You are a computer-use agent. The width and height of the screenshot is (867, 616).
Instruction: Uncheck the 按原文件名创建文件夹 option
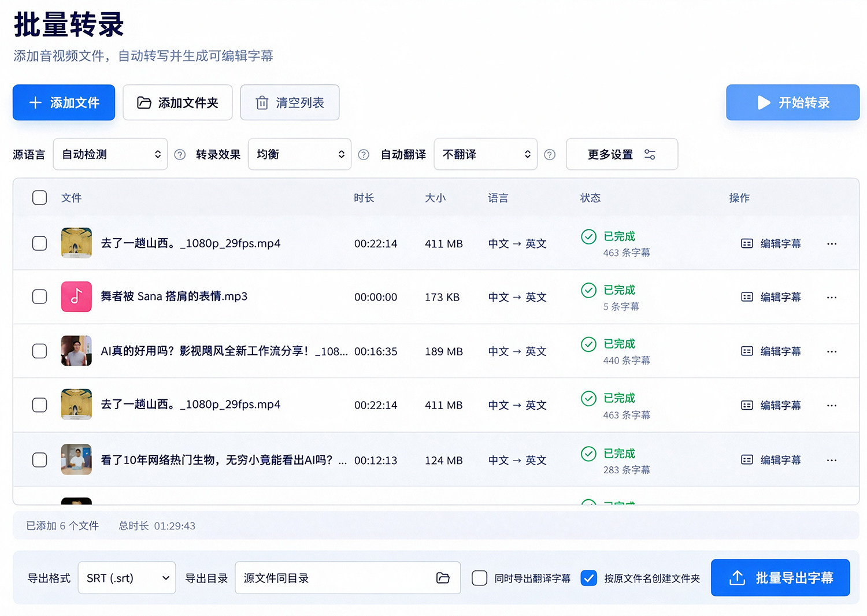tap(589, 578)
